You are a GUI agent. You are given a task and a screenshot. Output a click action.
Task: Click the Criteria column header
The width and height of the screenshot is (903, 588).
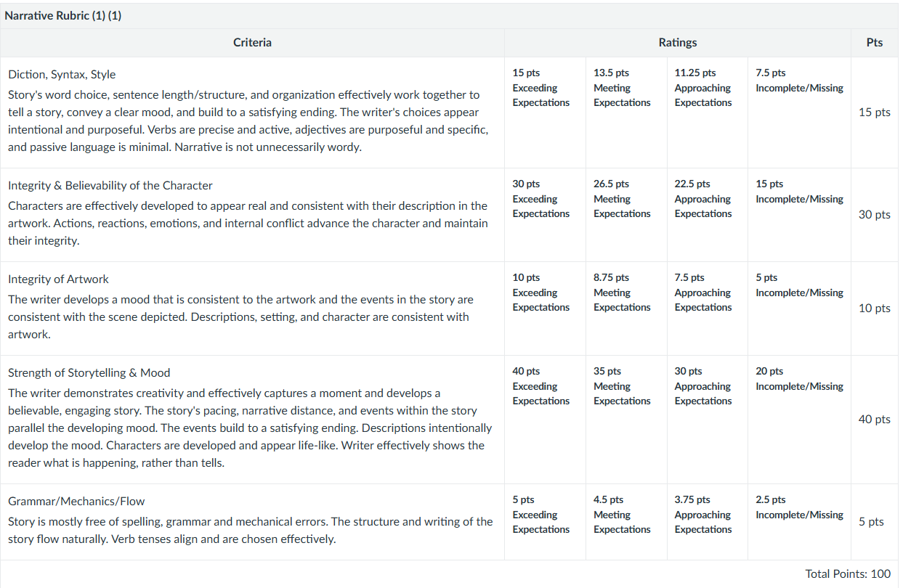pyautogui.click(x=252, y=43)
